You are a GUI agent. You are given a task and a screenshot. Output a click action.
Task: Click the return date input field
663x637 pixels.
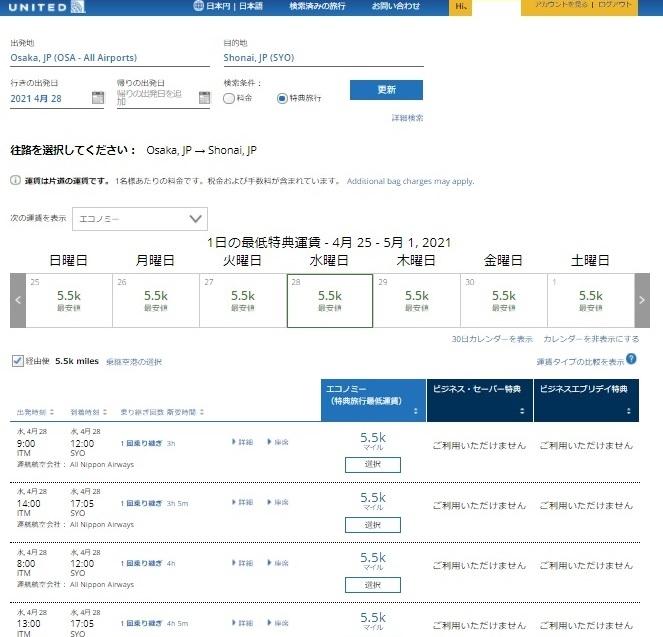157,98
